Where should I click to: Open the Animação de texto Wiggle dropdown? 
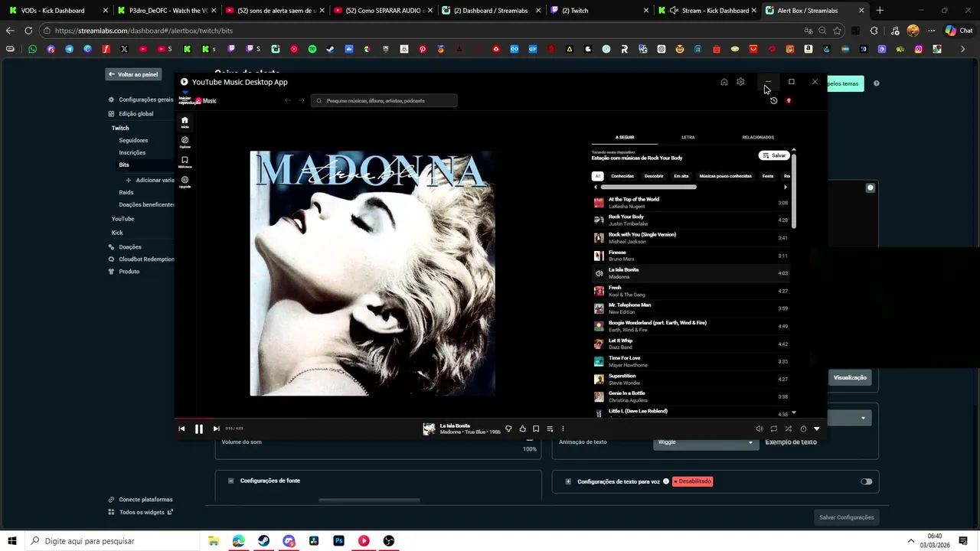pos(706,442)
